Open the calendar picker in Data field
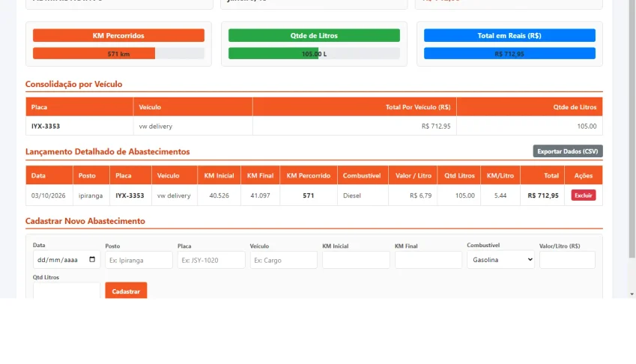 [x=92, y=259]
